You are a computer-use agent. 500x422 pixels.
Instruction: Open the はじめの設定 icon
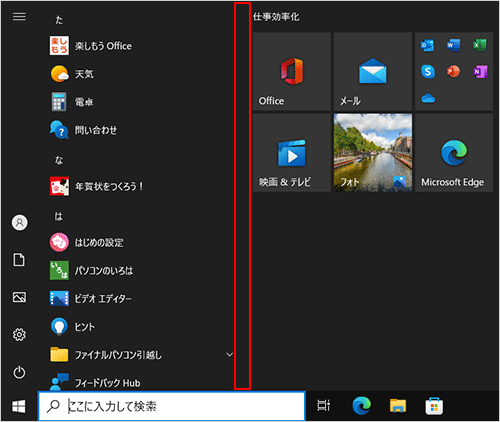(x=59, y=242)
